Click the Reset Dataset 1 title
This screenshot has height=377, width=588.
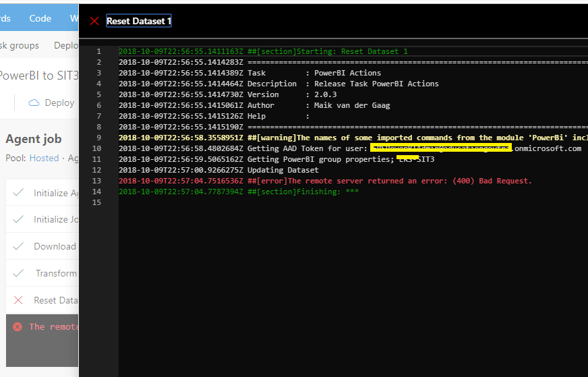139,21
